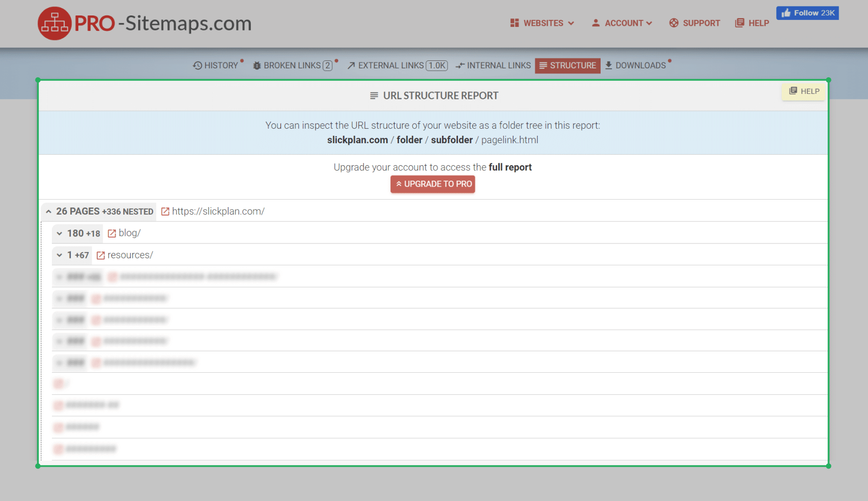The image size is (868, 501).
Task: Click the history clock icon
Action: tap(198, 65)
